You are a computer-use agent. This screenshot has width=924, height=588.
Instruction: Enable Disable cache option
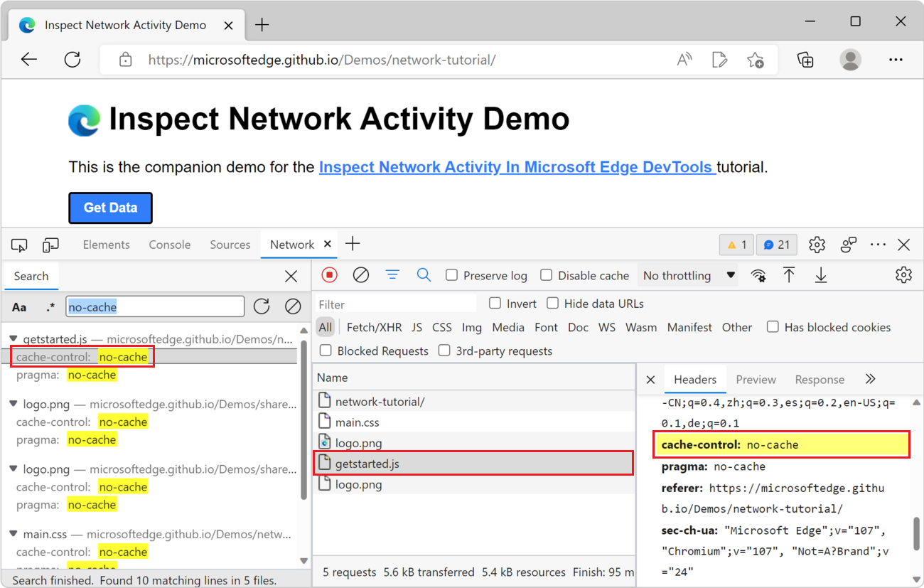(x=546, y=275)
